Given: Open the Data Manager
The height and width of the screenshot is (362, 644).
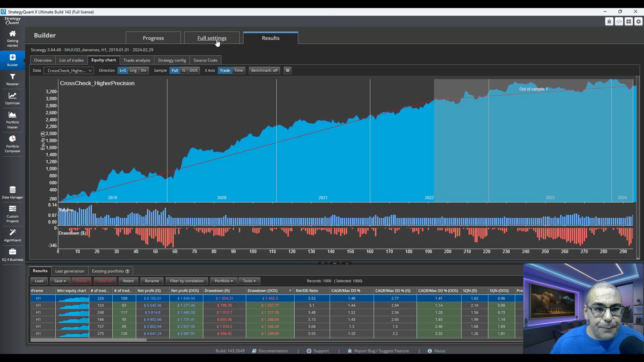Looking at the screenshot, I should [12, 192].
